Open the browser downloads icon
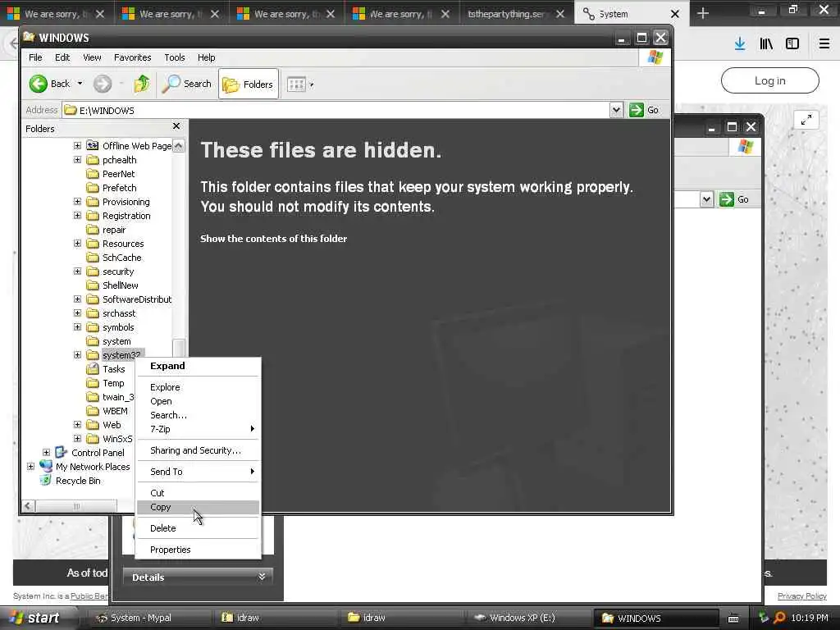The width and height of the screenshot is (840, 630). click(x=740, y=43)
